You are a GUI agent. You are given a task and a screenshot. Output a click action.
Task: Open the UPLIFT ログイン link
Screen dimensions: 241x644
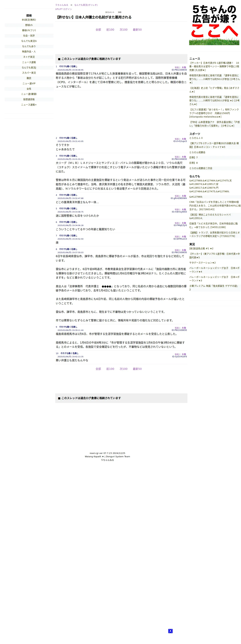click(64, 9)
